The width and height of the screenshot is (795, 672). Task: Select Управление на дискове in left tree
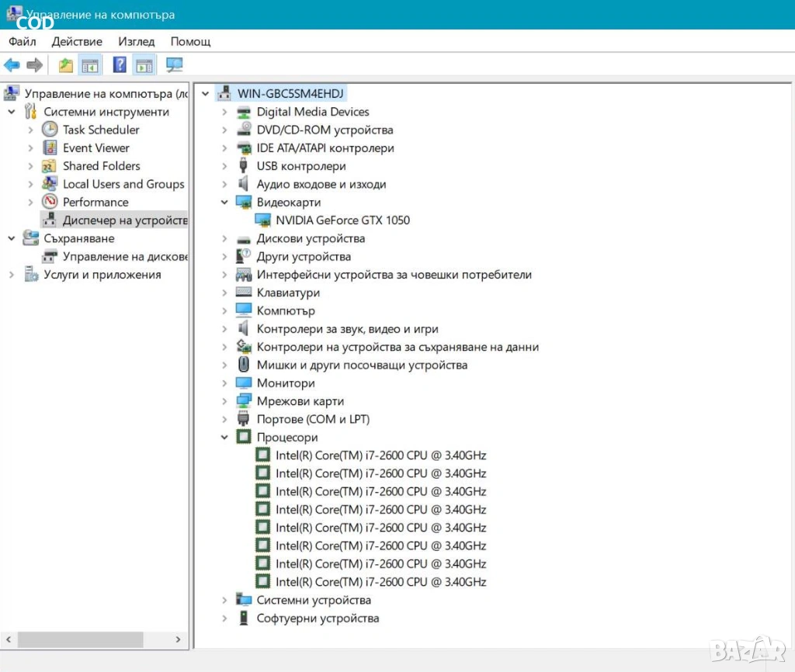[125, 256]
